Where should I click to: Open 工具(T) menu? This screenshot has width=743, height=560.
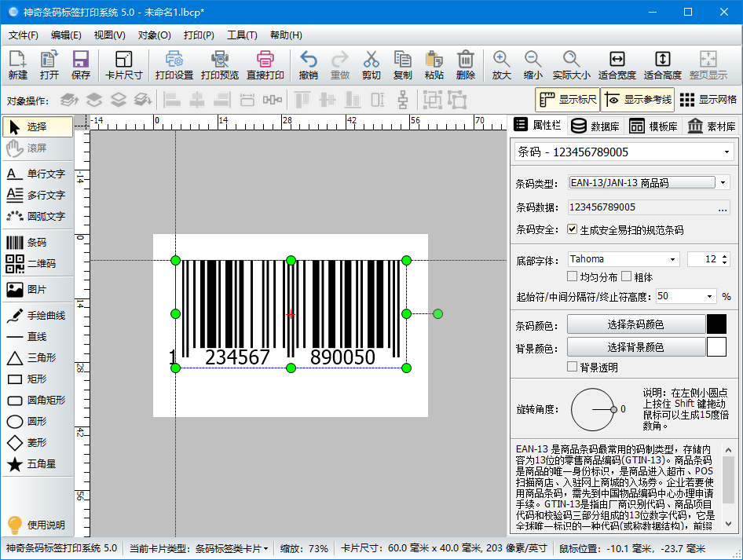[242, 35]
